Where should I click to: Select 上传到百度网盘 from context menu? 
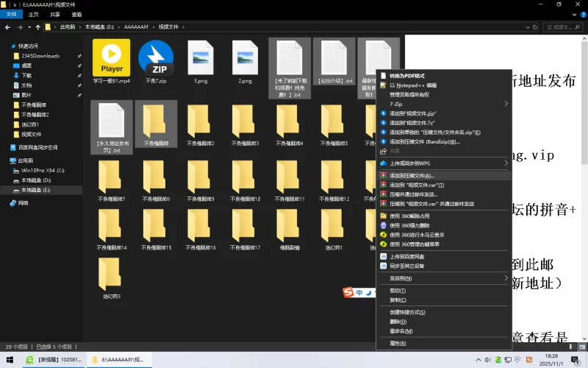click(406, 256)
